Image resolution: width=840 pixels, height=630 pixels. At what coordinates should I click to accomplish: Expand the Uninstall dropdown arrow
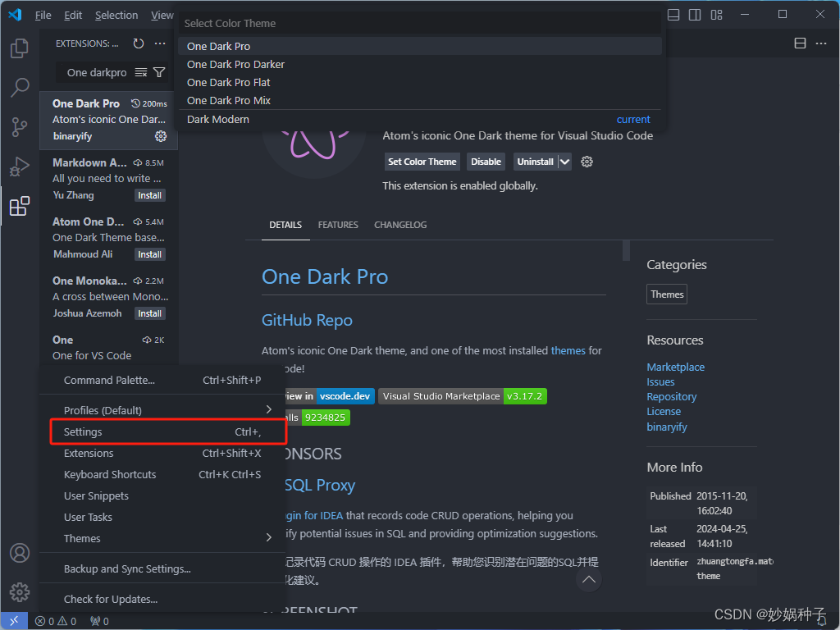pyautogui.click(x=564, y=162)
